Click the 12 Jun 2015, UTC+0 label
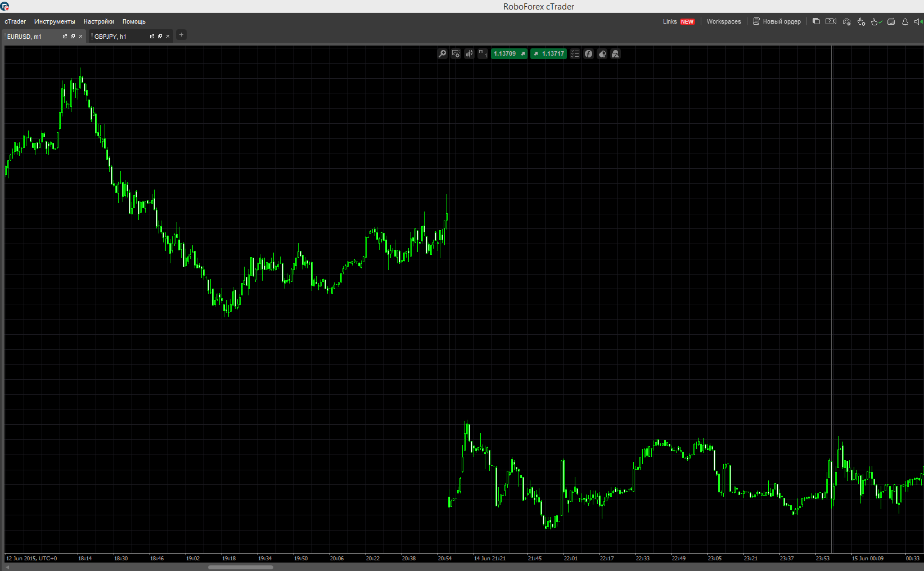This screenshot has width=924, height=571. 31,559
